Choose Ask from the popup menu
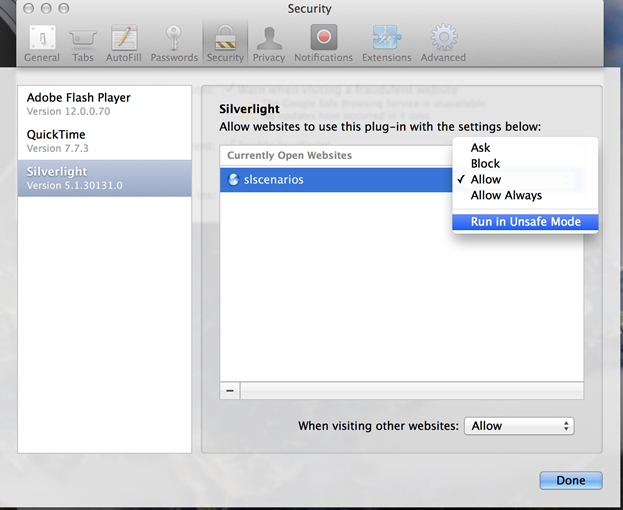Image resolution: width=623 pixels, height=510 pixels. click(525, 148)
